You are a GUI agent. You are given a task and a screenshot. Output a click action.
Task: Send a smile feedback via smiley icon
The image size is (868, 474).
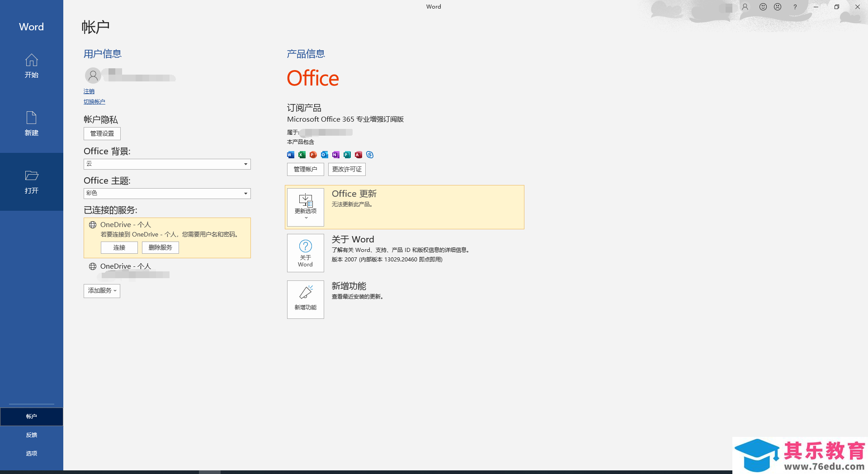click(x=763, y=7)
